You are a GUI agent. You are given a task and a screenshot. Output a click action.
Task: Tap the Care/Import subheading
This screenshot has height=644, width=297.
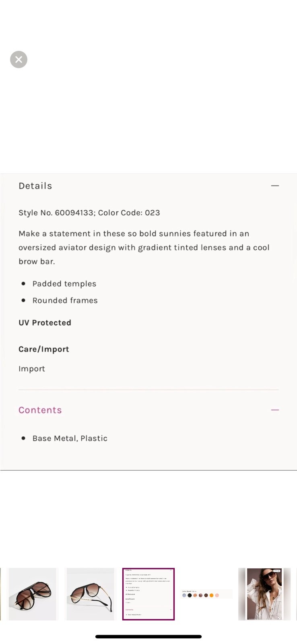[44, 349]
